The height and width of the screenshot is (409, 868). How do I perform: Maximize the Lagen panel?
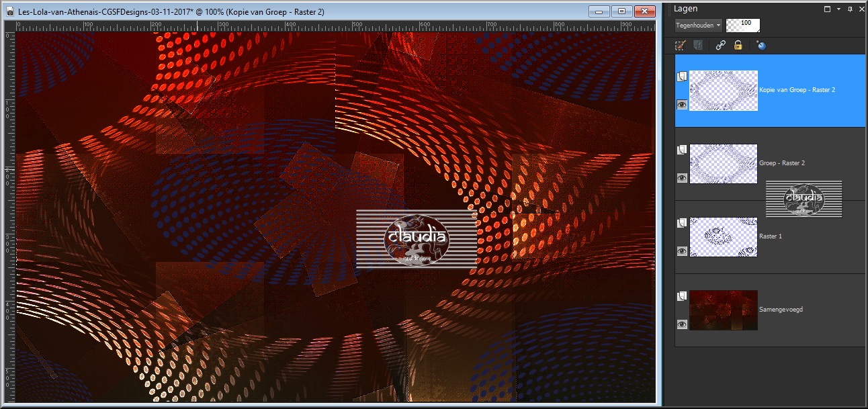click(827, 9)
